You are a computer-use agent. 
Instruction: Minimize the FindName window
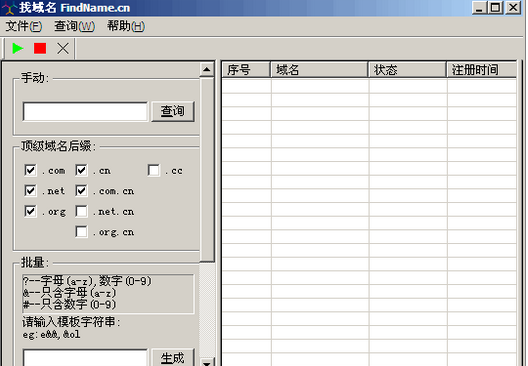480,7
